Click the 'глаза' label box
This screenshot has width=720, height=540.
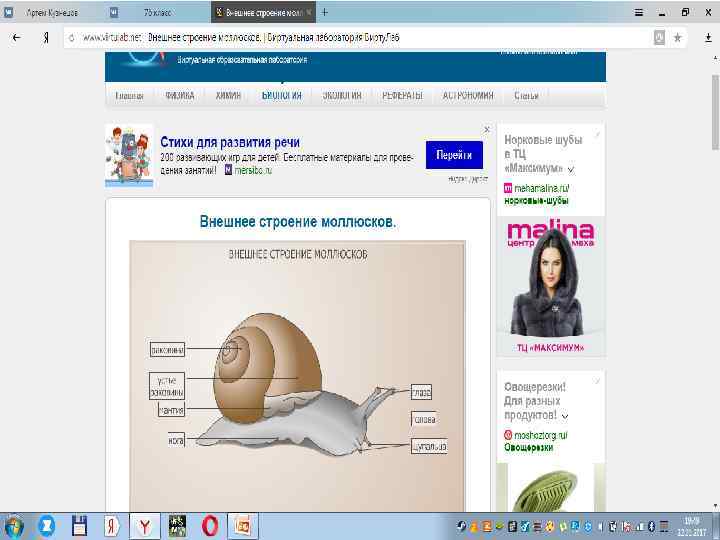click(421, 393)
